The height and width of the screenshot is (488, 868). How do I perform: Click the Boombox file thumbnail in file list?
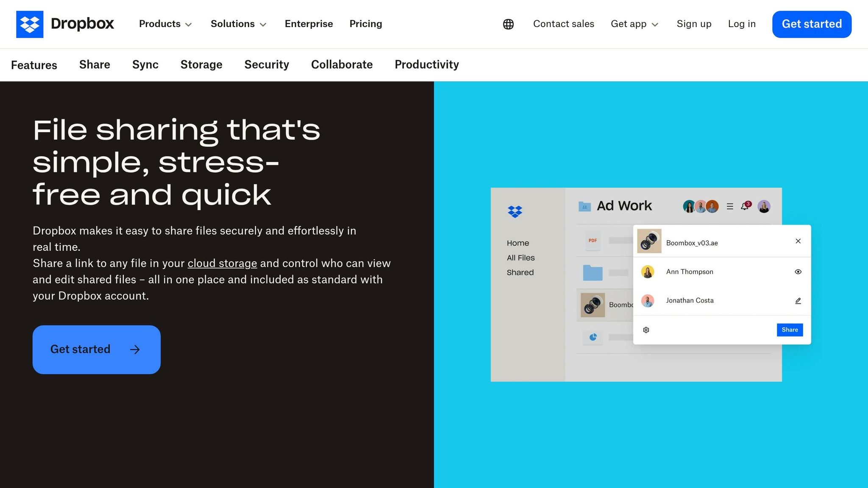[593, 305]
